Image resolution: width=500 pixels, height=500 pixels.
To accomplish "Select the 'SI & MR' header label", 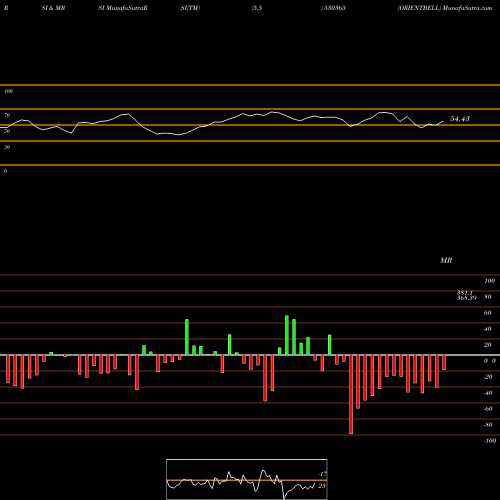I will point(53,8).
